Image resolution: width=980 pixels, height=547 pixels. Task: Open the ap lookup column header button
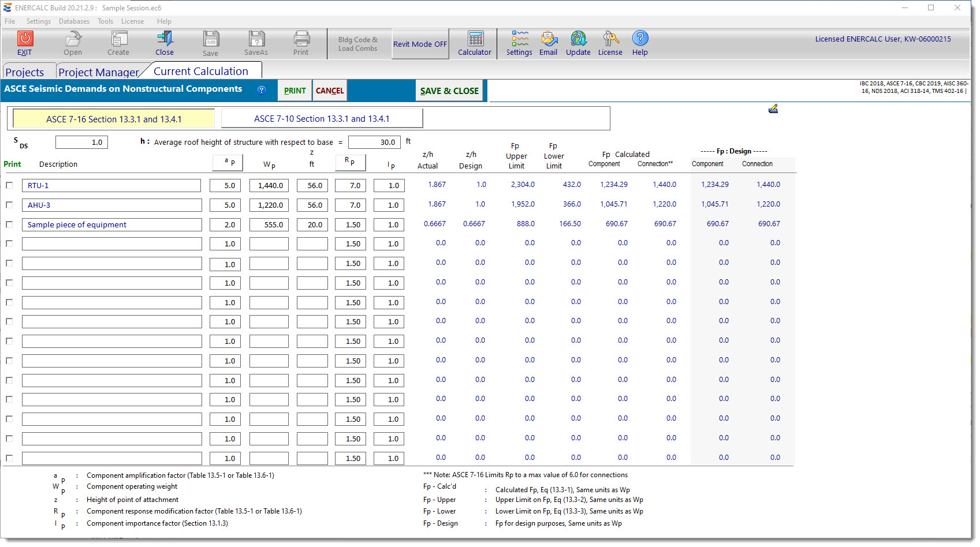coord(228,163)
